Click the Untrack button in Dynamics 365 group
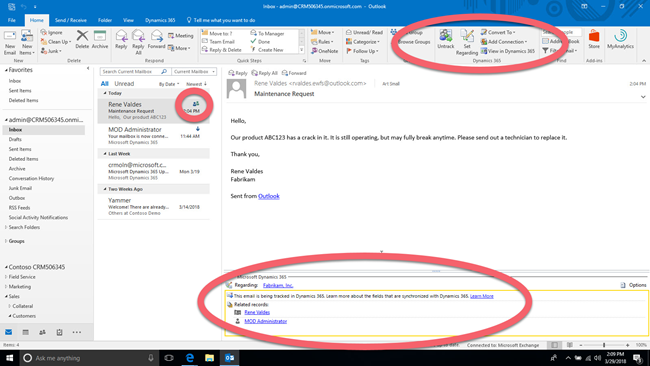 pos(446,40)
